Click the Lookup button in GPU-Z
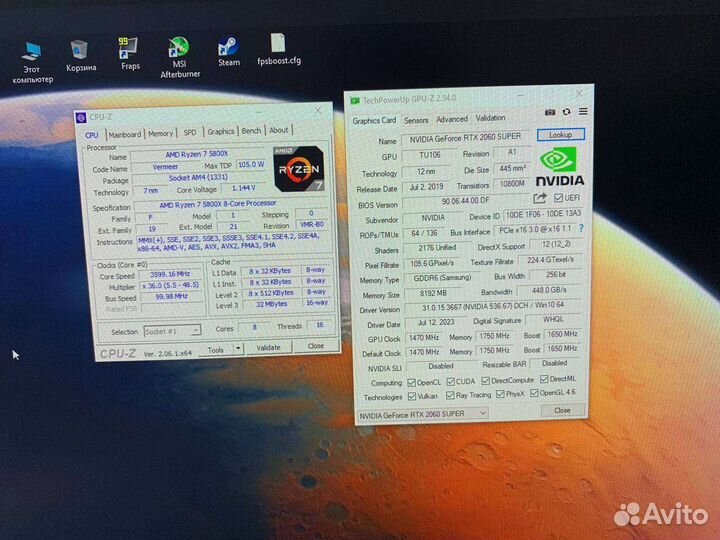Screen dimensions: 720x540 [x=560, y=134]
